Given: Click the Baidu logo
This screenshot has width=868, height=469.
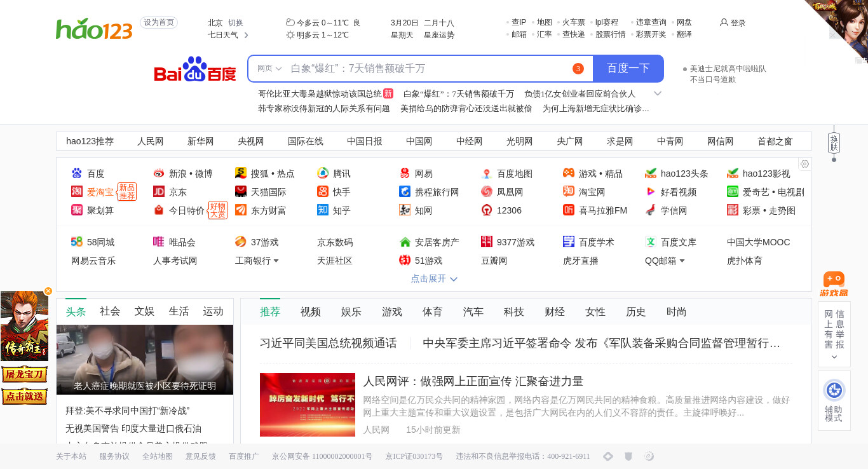Looking at the screenshot, I should tap(195, 69).
